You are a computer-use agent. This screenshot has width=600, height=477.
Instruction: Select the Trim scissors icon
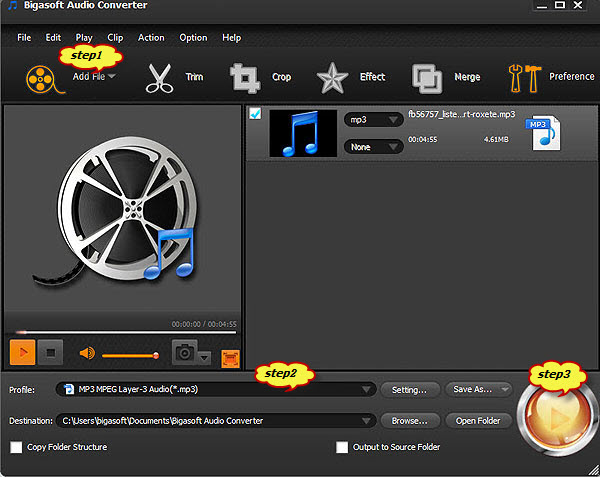[159, 78]
